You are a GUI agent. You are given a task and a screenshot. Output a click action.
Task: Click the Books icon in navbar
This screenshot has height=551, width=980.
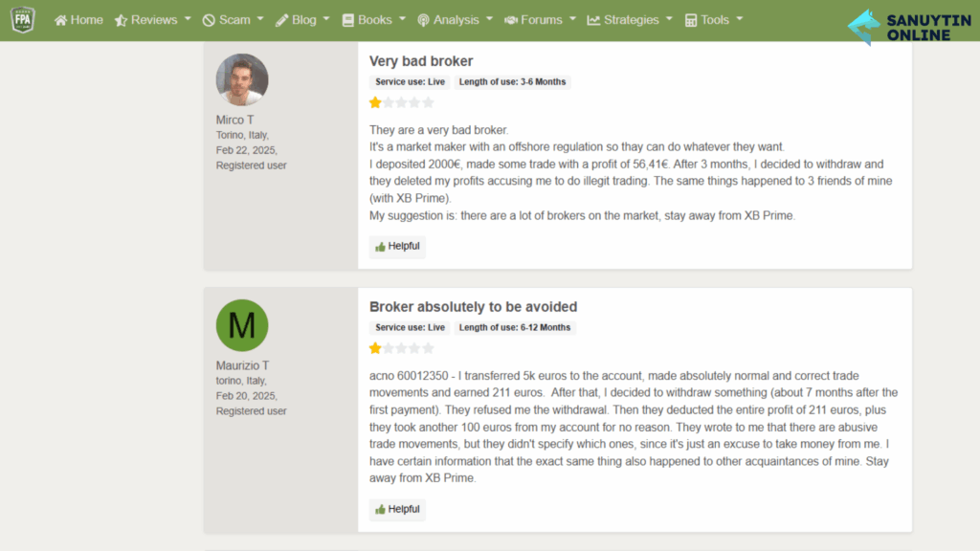click(x=348, y=21)
